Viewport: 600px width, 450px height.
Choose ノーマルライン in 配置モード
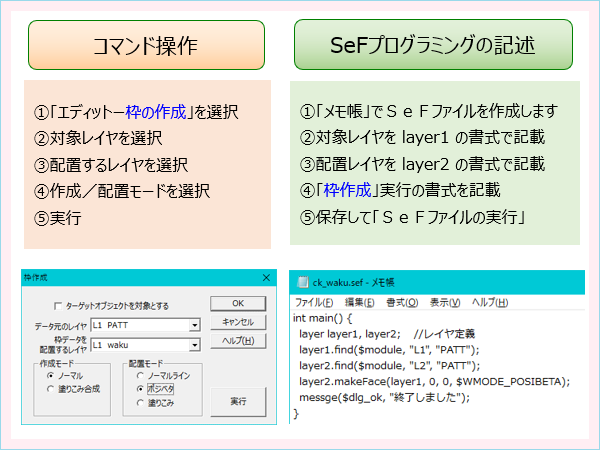139,375
